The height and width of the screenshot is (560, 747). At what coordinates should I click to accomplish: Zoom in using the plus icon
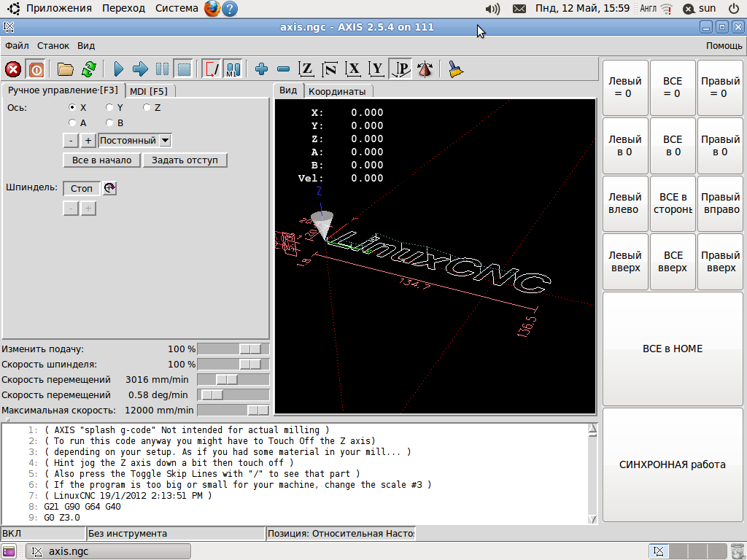point(262,69)
